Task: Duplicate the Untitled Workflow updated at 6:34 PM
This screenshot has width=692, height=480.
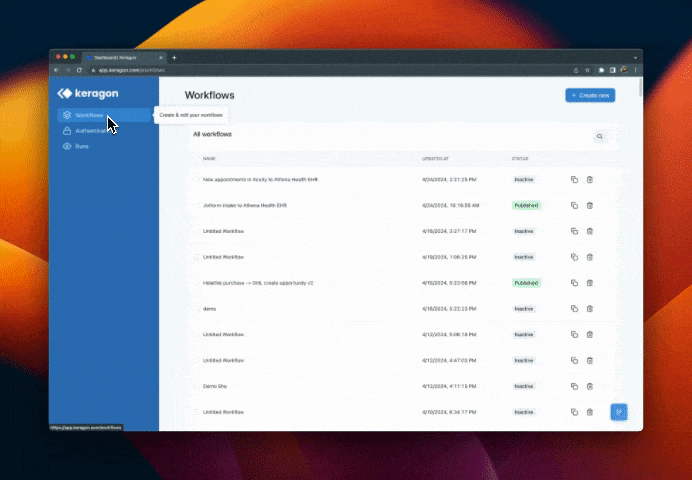Action: pyautogui.click(x=574, y=412)
